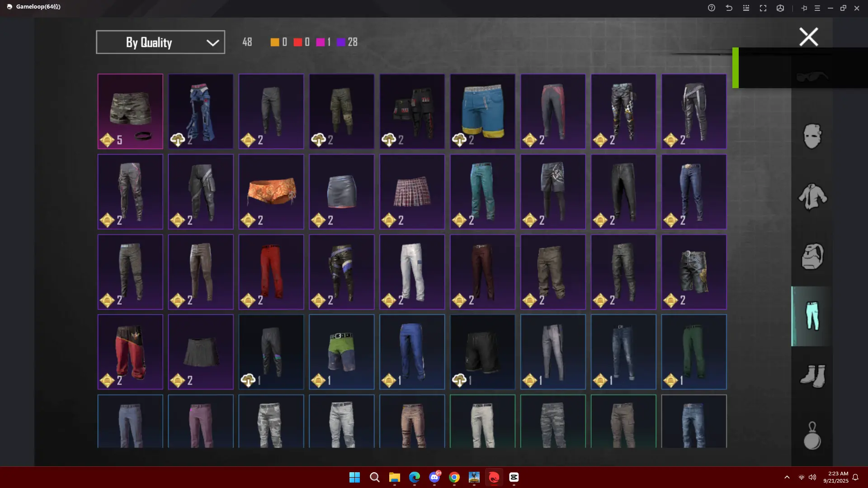Select the orange patterned underwear item
Image resolution: width=868 pixels, height=488 pixels.
pos(271,192)
